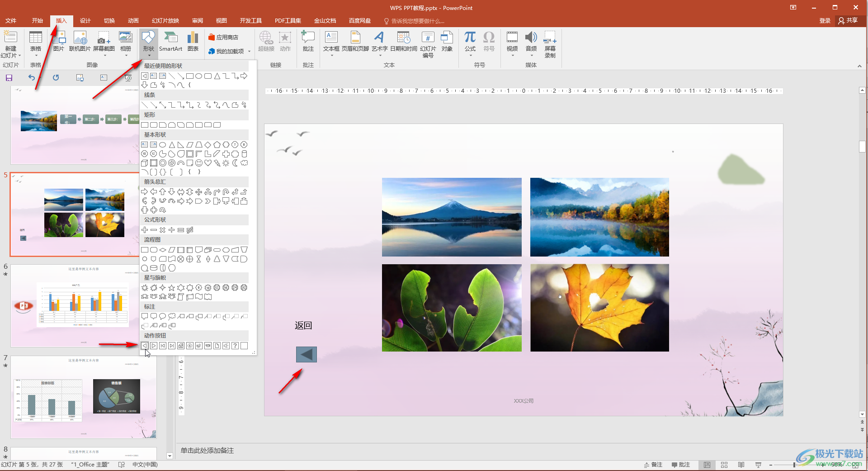Switch to Slide Sorter view
The width and height of the screenshot is (868, 471).
724,465
